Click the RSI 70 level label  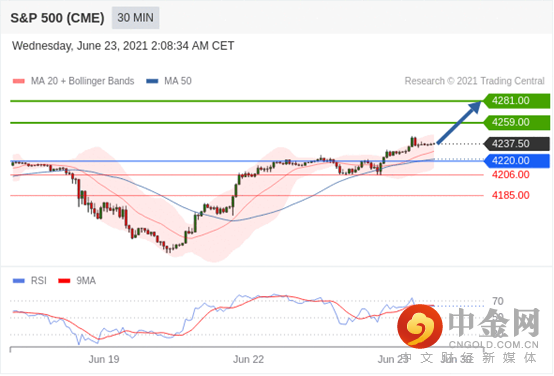497,301
